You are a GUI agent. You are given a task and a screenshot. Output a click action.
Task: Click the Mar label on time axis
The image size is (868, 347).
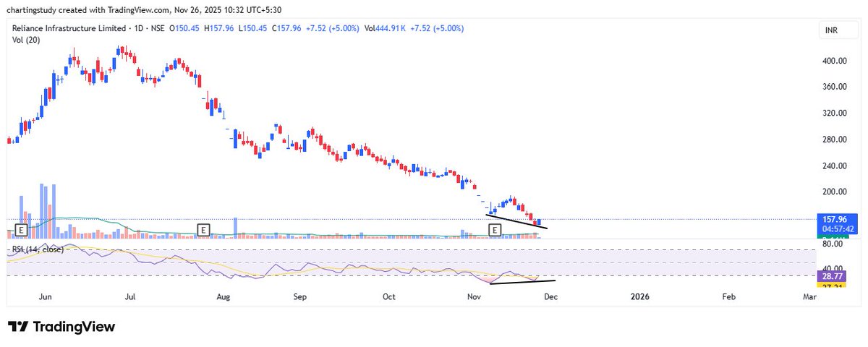[809, 296]
